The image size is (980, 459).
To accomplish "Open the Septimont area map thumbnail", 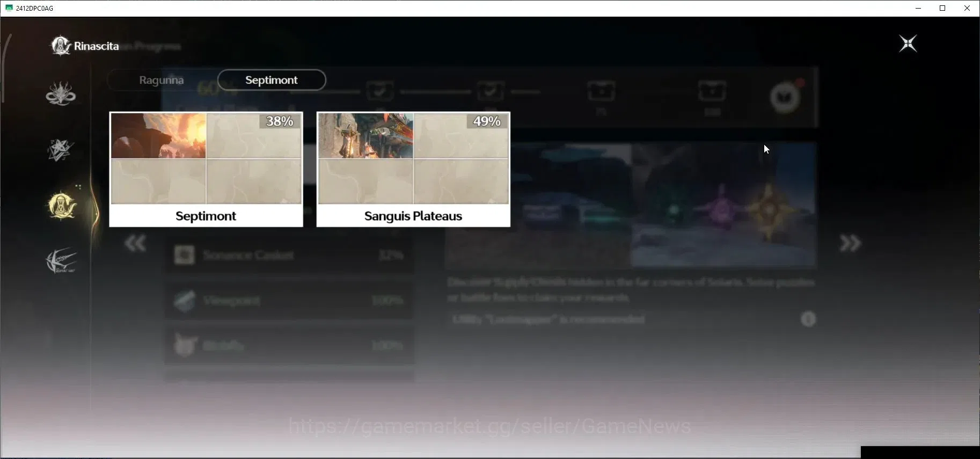I will 206,158.
